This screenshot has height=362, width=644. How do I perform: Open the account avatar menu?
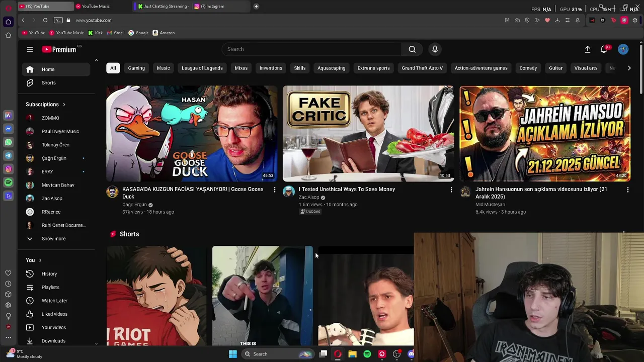pos(623,49)
